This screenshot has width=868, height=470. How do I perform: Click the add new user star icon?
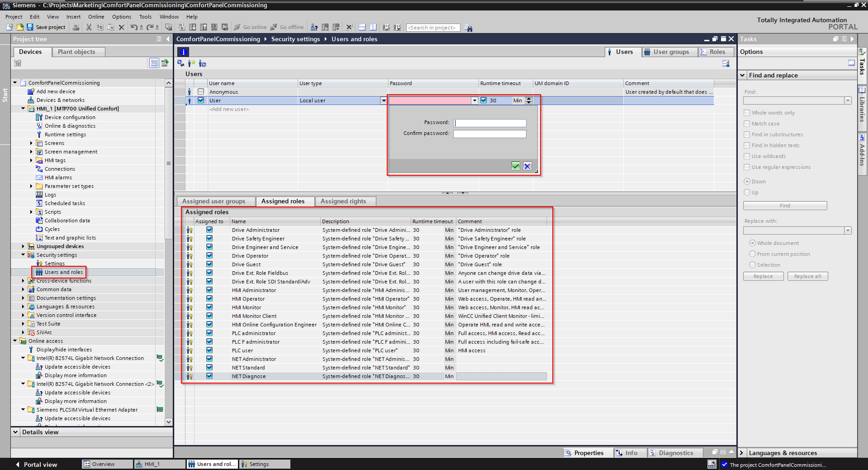pos(191,63)
